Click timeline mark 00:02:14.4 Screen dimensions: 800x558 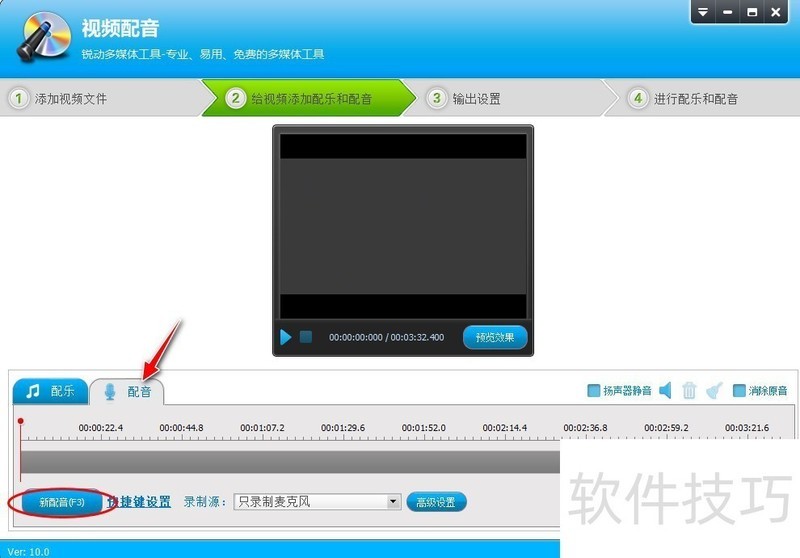(x=505, y=427)
